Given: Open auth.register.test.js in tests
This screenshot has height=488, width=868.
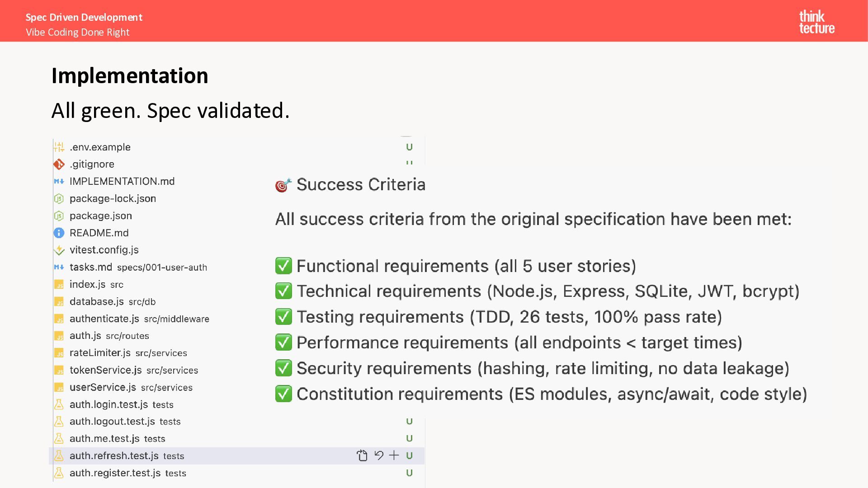Looking at the screenshot, I should (115, 473).
